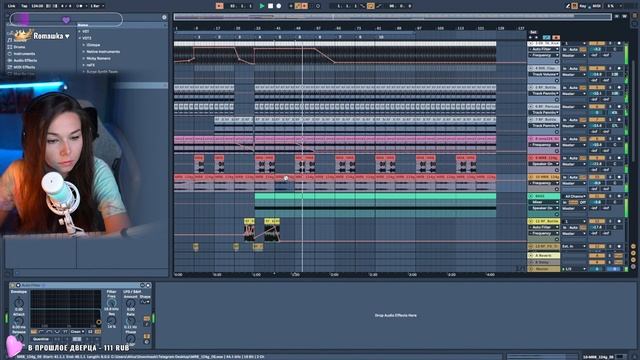Adjust the Auto Filter Freq knob
The image size is (640, 360).
111,303
